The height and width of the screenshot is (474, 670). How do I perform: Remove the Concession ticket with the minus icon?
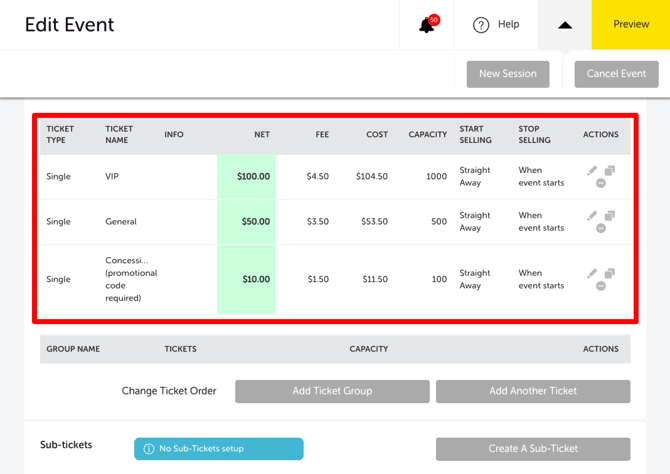point(601,286)
